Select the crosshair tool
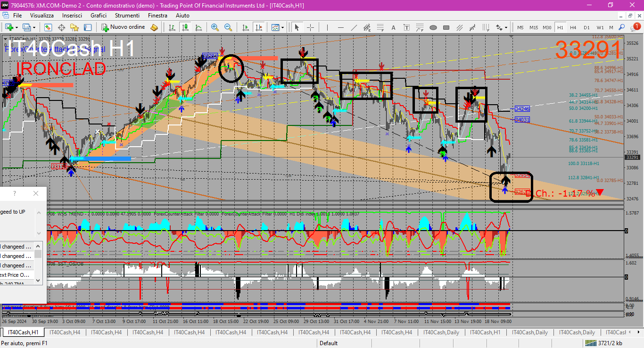Image resolution: width=644 pixels, height=348 pixels. click(310, 27)
